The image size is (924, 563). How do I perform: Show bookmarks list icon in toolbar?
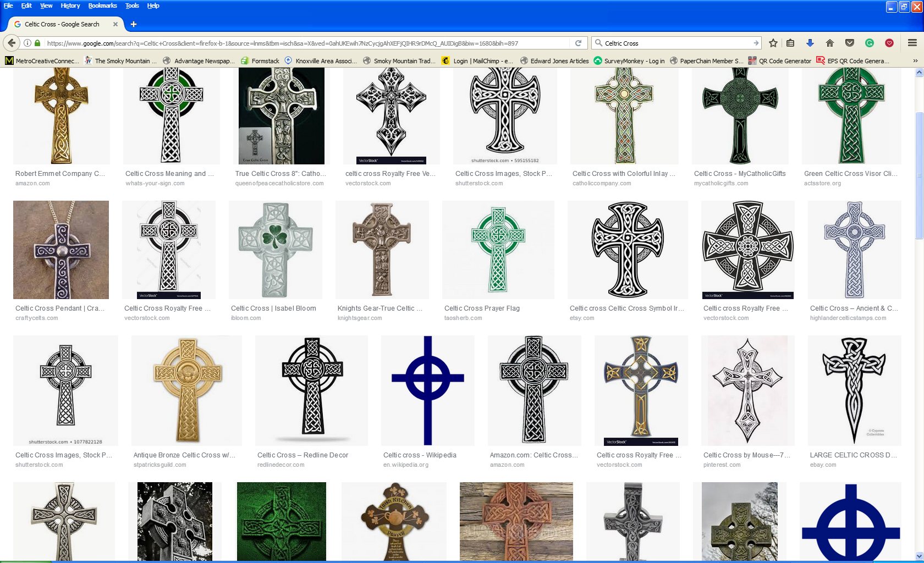pos(790,43)
